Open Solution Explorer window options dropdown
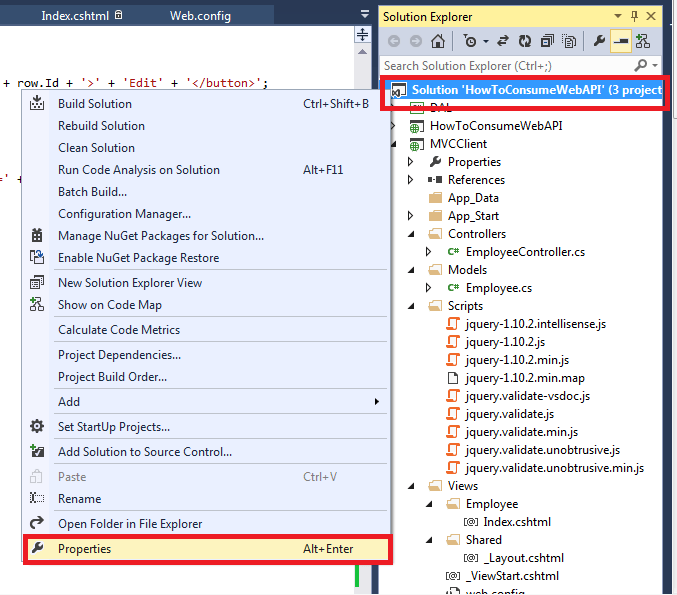Viewport: 677px width, 595px height. coord(618,16)
